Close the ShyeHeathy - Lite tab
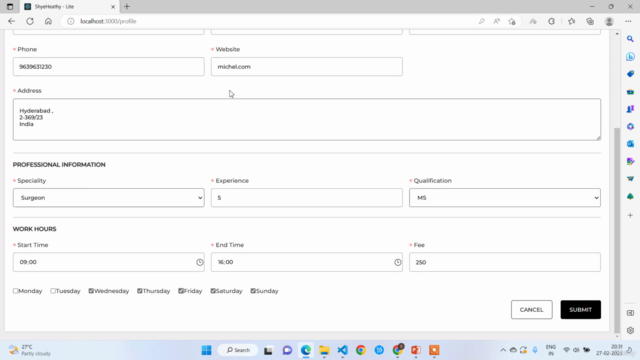 113,7
